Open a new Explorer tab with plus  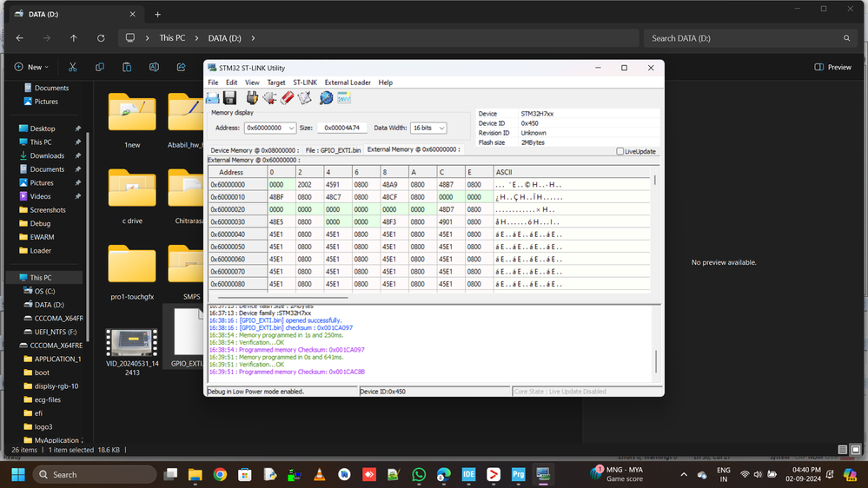click(x=158, y=15)
